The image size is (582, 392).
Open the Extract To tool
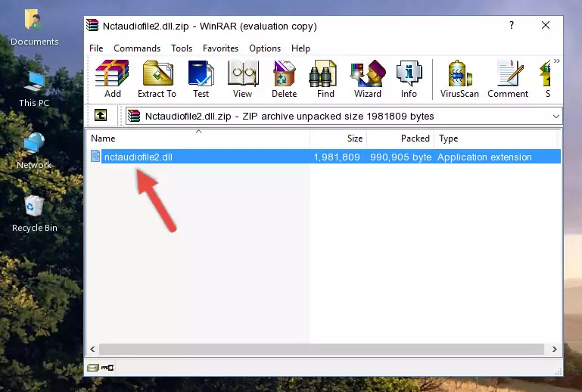[157, 79]
